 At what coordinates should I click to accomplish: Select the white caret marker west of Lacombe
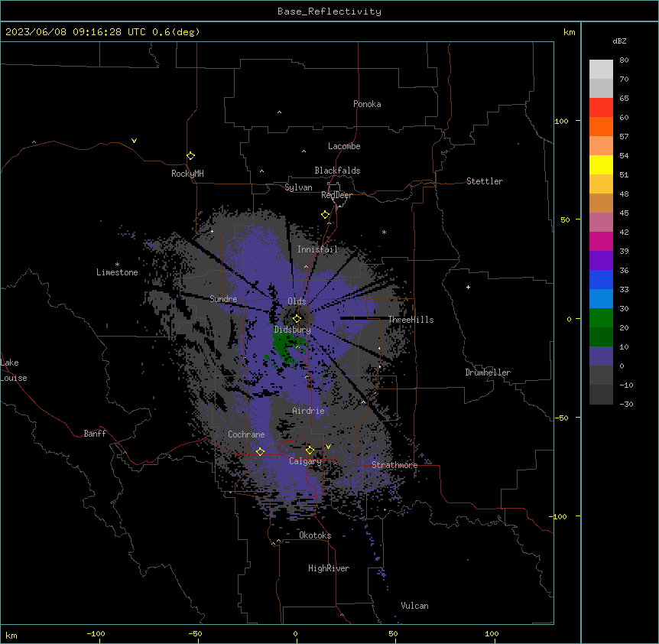[304, 151]
